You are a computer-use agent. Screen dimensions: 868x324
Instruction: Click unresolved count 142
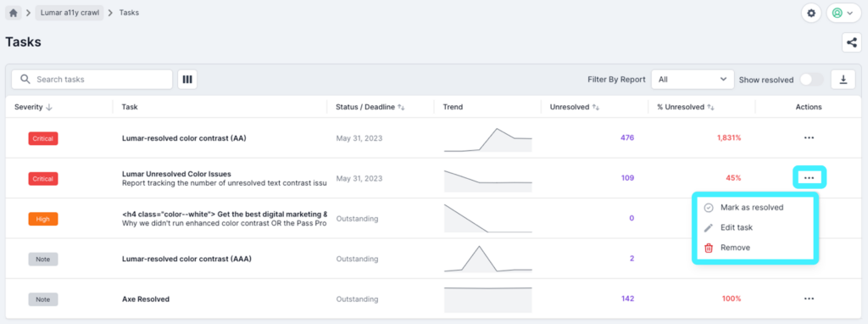[627, 299]
